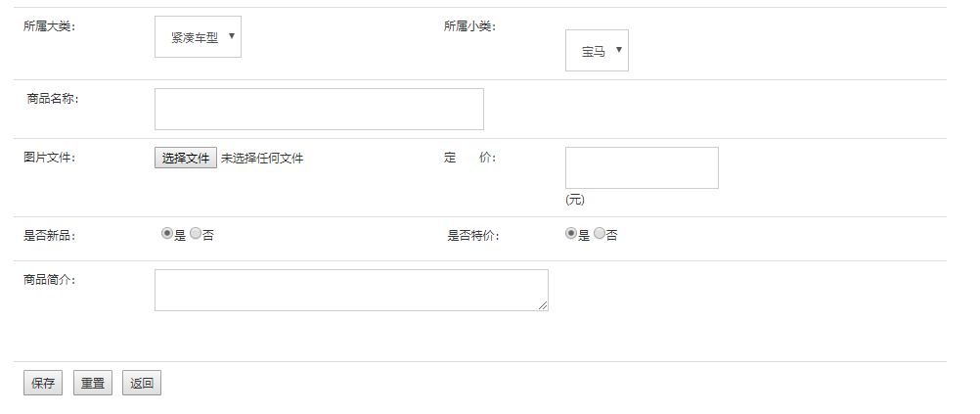
Task: Click the 是否特价 field label
Action: 473,236
